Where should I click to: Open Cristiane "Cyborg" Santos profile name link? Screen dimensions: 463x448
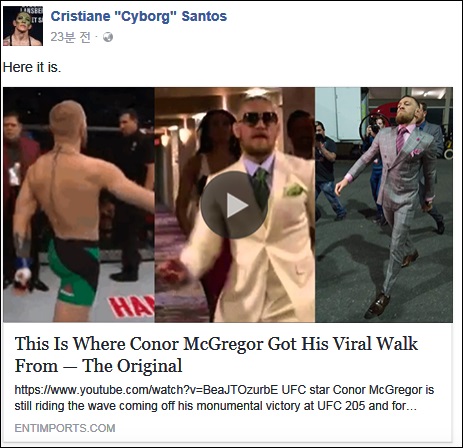[139, 16]
